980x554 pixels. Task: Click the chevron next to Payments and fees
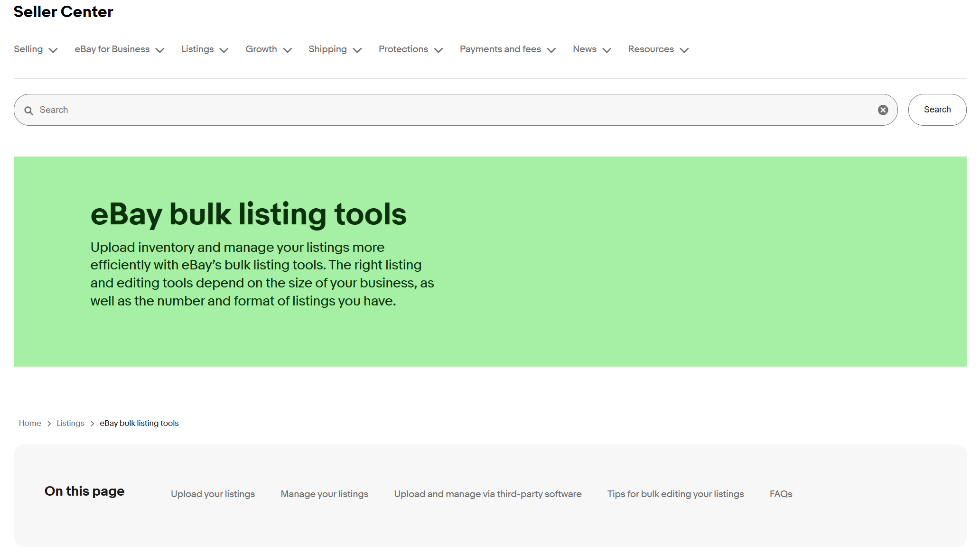(x=551, y=50)
